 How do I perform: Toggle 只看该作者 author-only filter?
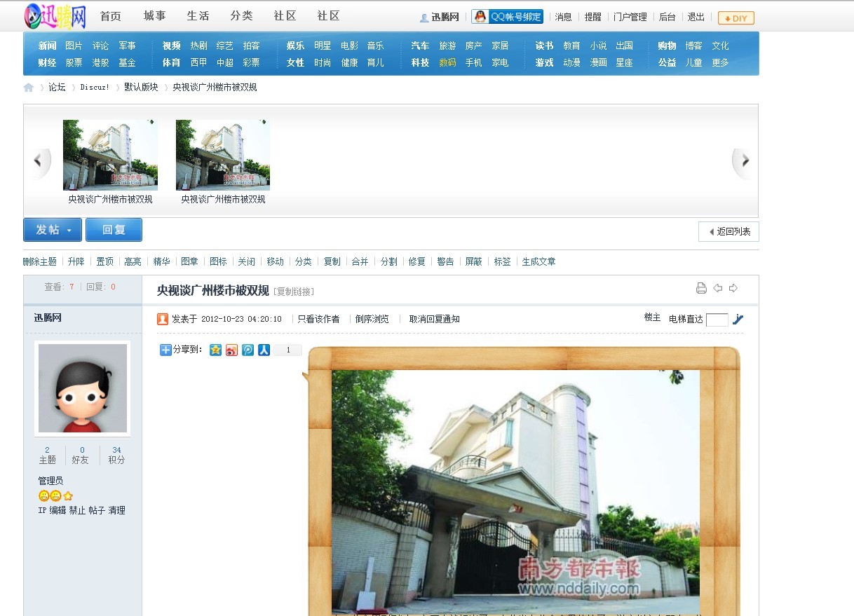318,320
